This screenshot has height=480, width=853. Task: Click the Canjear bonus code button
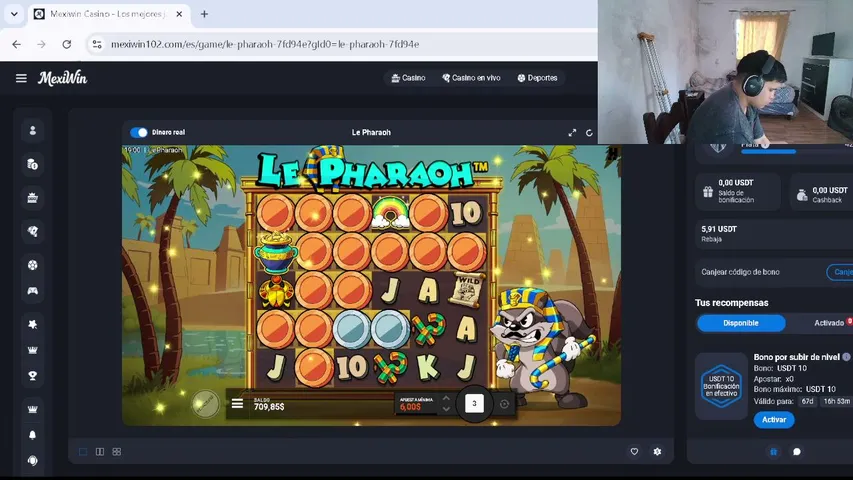click(x=840, y=272)
